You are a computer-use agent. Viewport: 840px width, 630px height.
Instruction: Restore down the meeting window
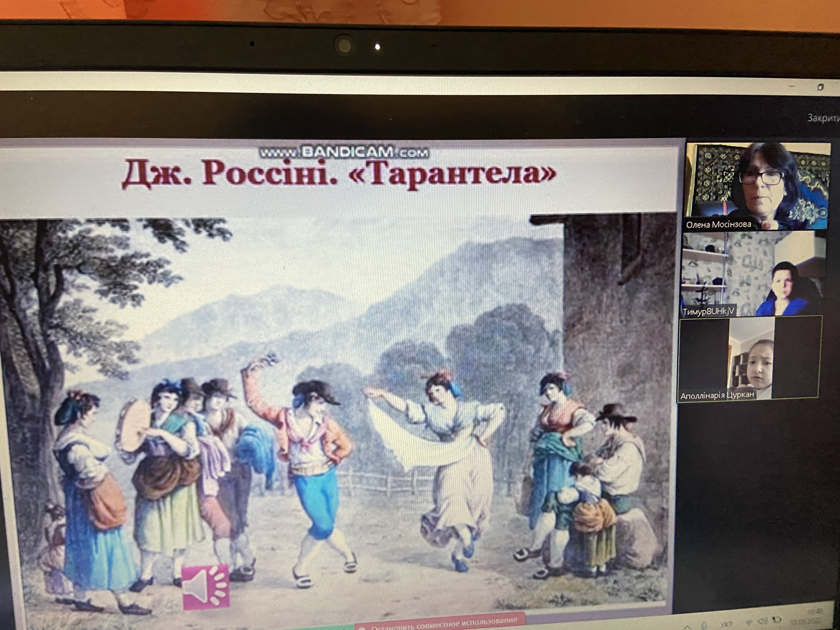coord(820,87)
